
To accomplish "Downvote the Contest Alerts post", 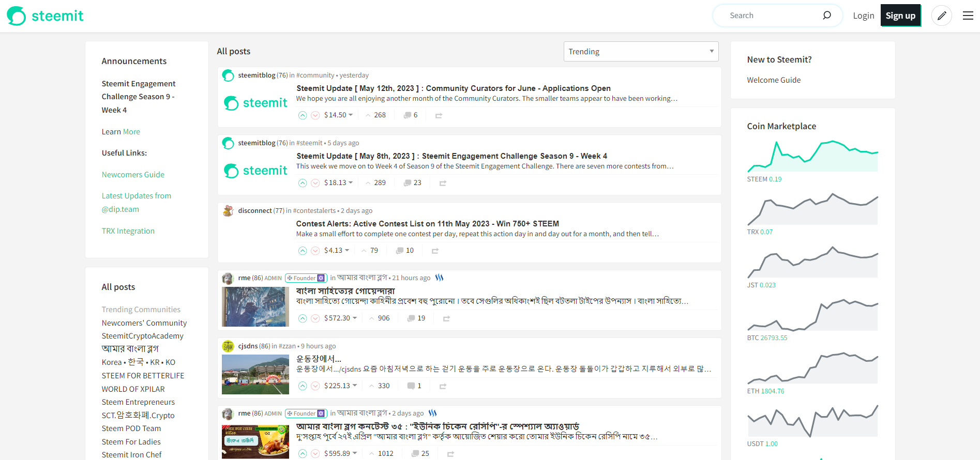I will point(315,251).
